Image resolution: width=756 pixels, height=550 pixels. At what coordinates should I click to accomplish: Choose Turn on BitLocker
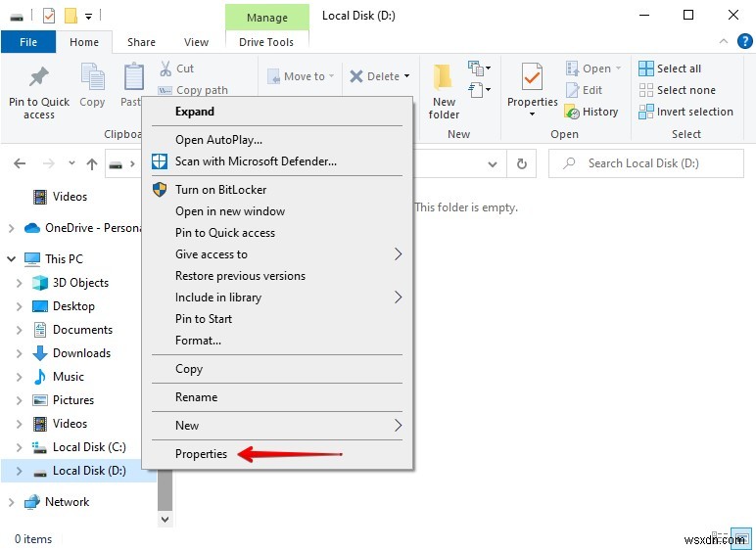(278, 190)
